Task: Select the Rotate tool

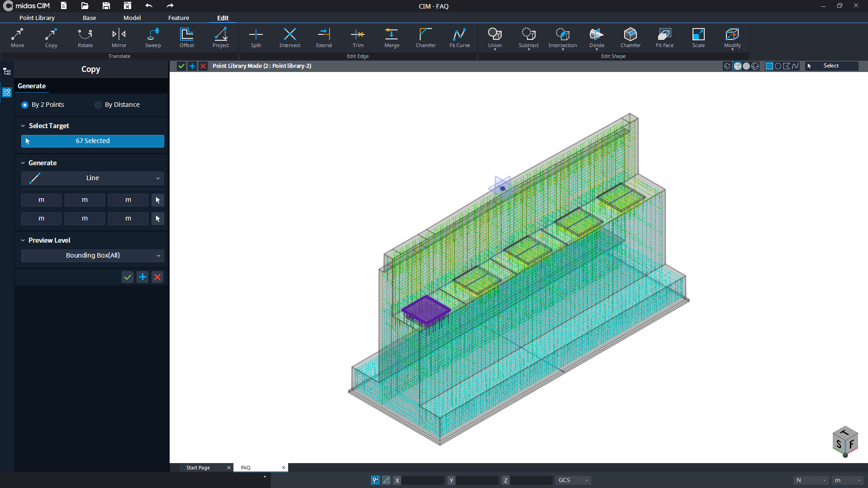Action: 85,38
